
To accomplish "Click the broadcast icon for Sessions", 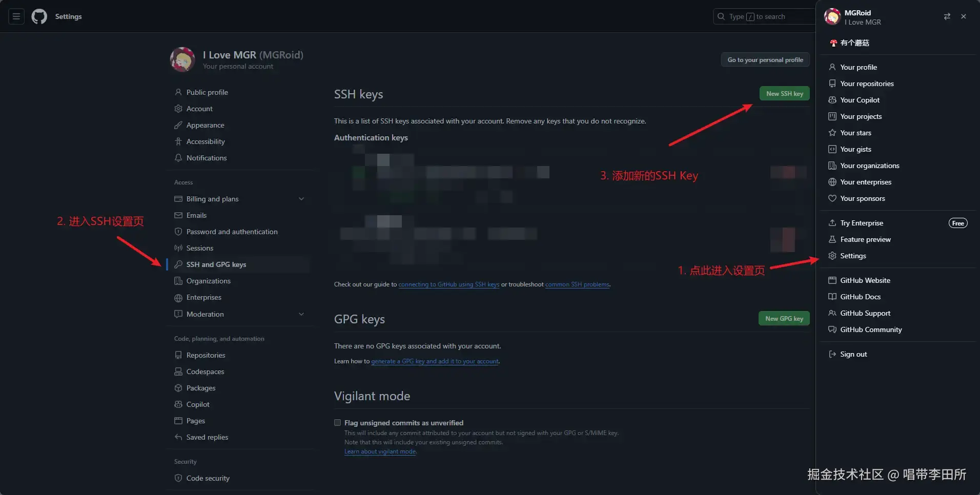I will tap(178, 248).
